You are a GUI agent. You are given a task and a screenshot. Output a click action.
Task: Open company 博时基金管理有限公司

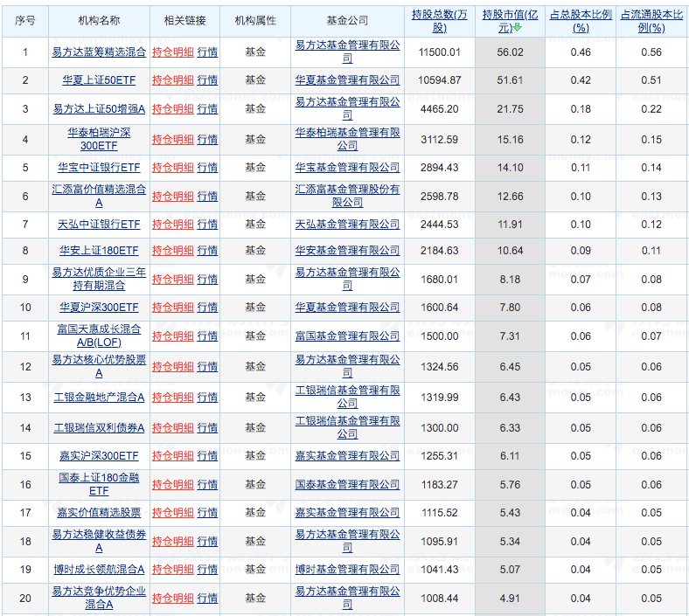(347, 570)
